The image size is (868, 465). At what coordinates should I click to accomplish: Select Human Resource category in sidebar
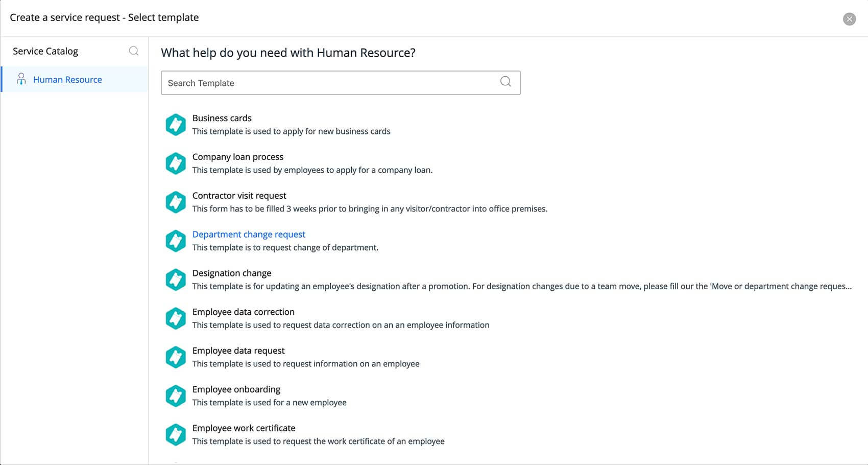click(x=67, y=80)
